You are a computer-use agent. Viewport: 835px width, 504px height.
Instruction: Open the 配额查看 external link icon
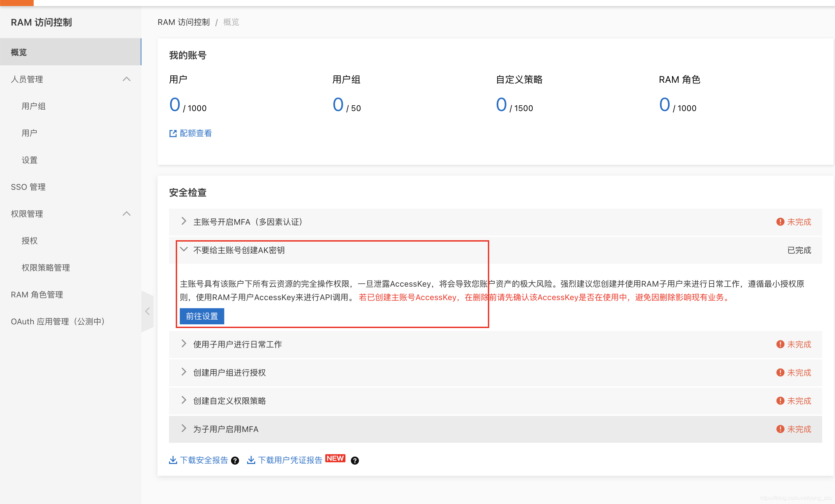(173, 133)
